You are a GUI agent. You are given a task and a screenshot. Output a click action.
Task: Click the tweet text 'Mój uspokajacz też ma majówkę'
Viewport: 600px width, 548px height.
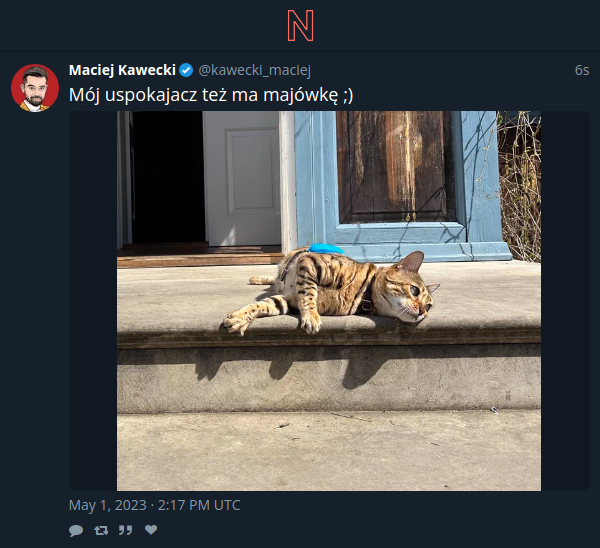pyautogui.click(x=203, y=95)
